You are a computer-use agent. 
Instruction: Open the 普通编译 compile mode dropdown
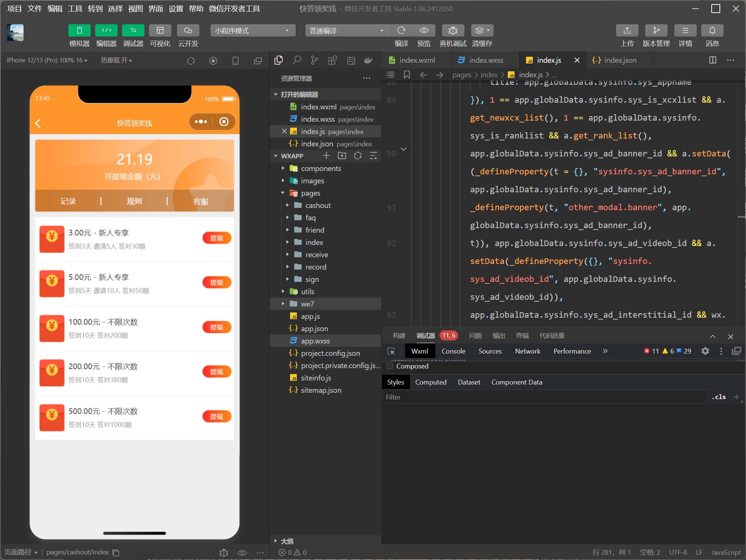348,31
